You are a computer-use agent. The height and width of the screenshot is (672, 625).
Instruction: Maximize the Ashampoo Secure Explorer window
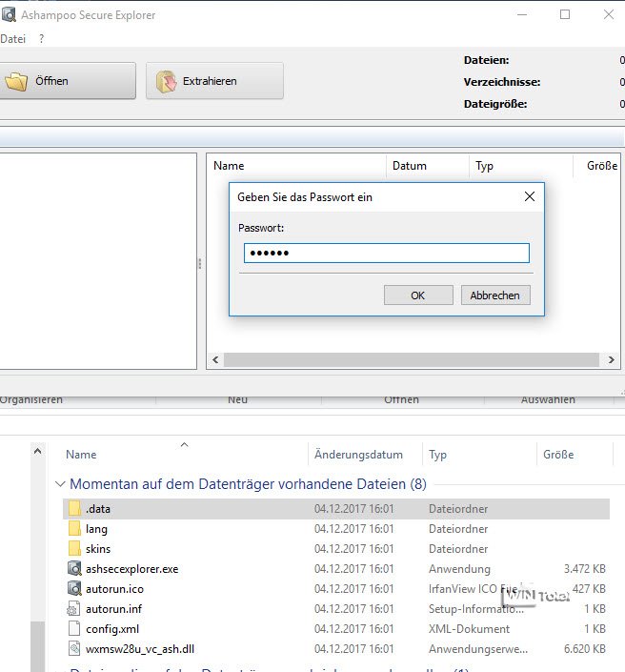565,14
